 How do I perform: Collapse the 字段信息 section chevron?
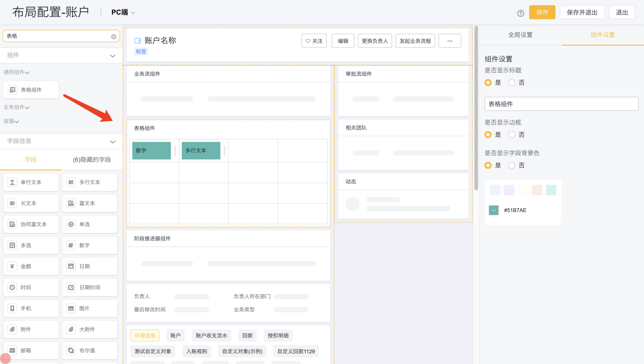(x=112, y=142)
